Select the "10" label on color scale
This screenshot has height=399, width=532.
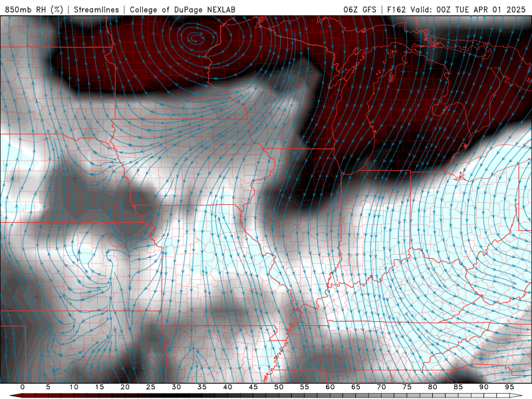(74, 387)
